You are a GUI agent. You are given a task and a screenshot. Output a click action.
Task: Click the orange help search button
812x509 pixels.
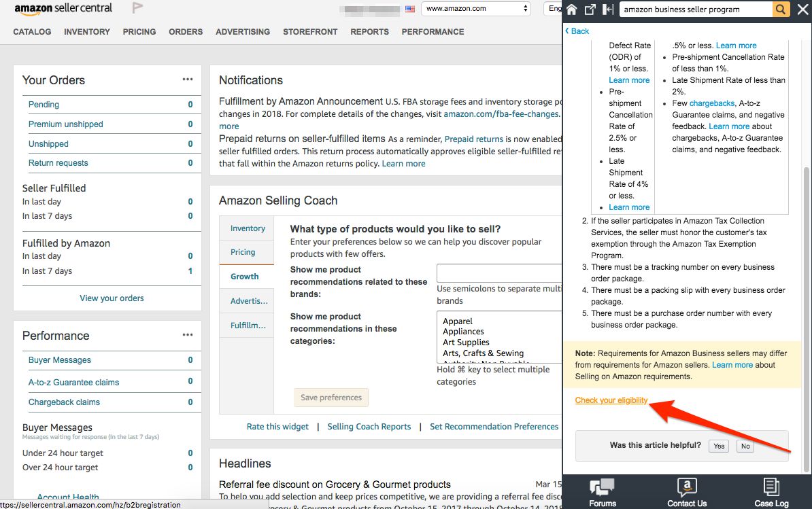(x=781, y=10)
